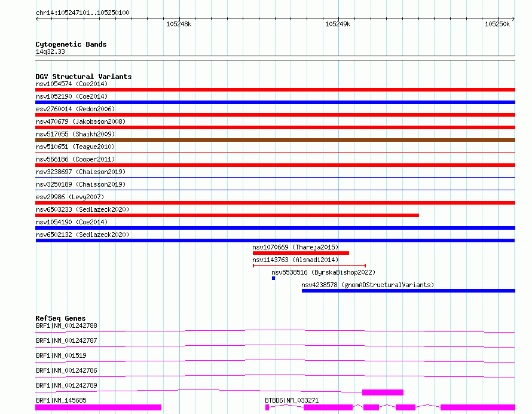
Task: Select the brown nsv517055 (Shaikh2009) bar
Action: coord(275,140)
